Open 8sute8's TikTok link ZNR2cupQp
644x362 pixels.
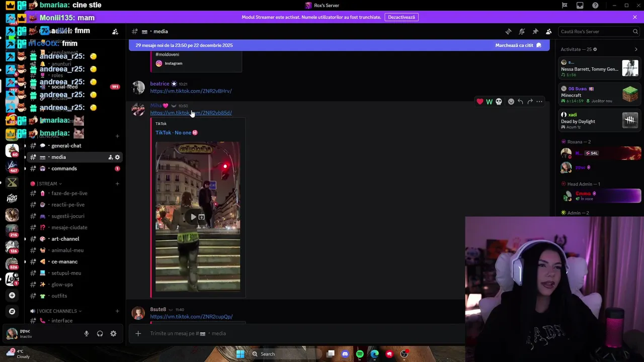(x=191, y=317)
